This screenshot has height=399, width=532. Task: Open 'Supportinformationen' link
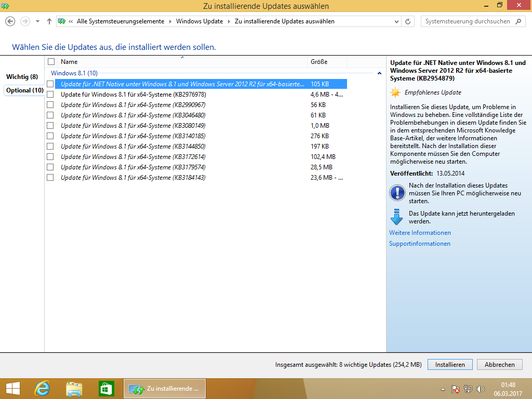(x=420, y=244)
